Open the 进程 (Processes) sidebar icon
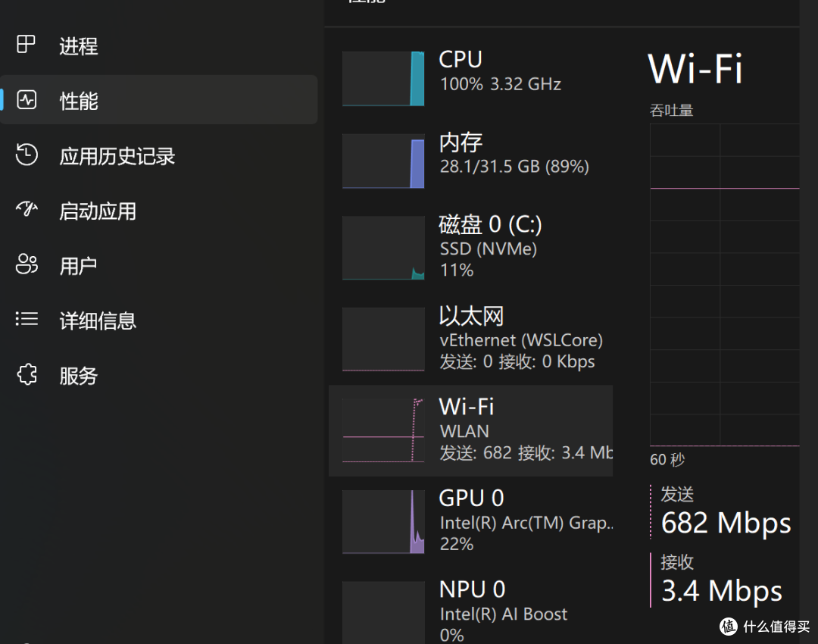The height and width of the screenshot is (644, 818). (26, 45)
